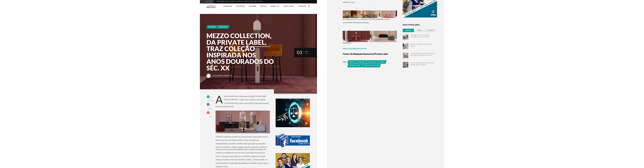Click the Mezzo Collection article headline
The image size is (644, 168).
pyautogui.click(x=240, y=52)
